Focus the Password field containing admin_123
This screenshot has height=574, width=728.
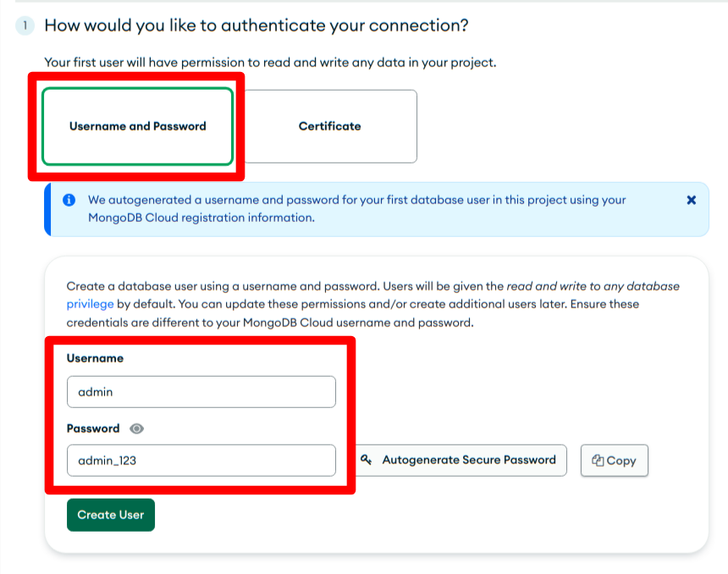pyautogui.click(x=201, y=461)
